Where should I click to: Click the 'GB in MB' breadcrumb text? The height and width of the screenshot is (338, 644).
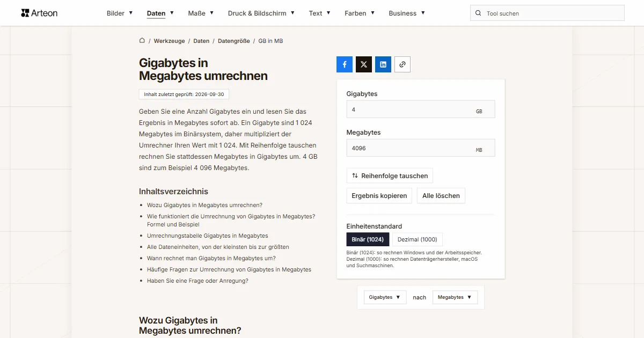point(270,41)
